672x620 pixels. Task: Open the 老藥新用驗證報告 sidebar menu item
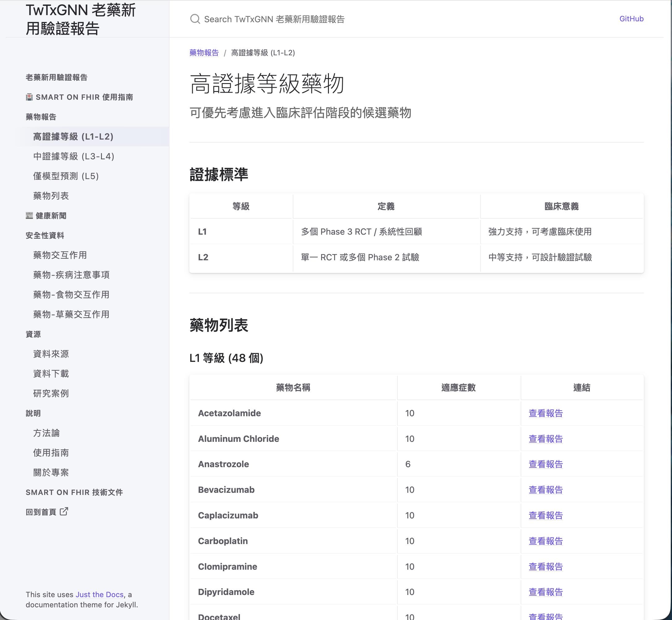[x=57, y=77]
